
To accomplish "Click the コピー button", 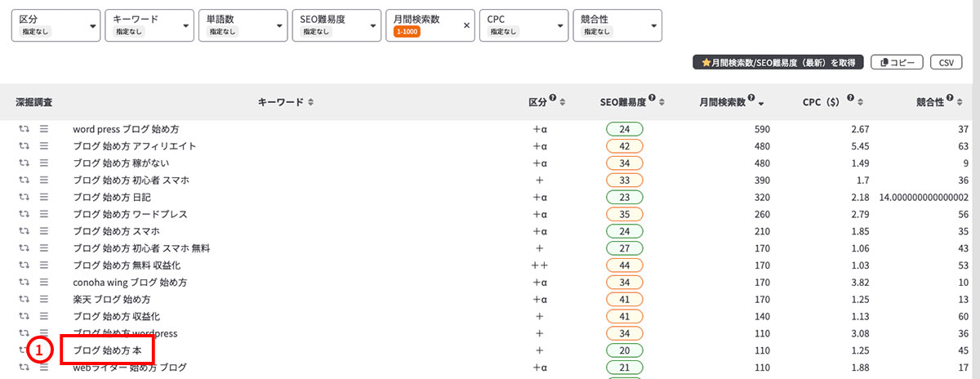I will coord(898,62).
